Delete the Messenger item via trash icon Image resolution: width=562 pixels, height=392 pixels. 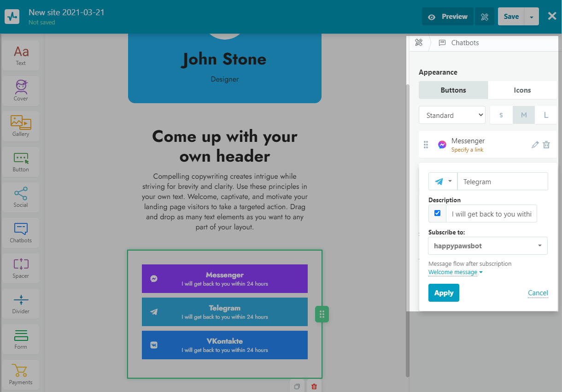(x=546, y=145)
